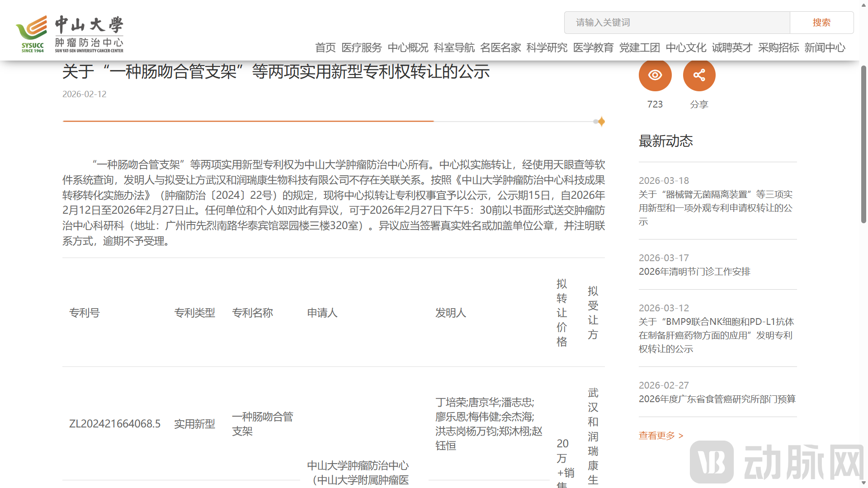The image size is (868, 488).
Task: Open the 2026年清明节门诊工作安排 news link
Action: pyautogui.click(x=694, y=272)
